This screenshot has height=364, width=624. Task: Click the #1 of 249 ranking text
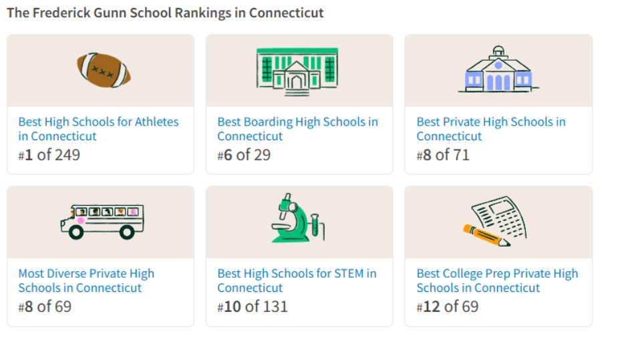(49, 156)
